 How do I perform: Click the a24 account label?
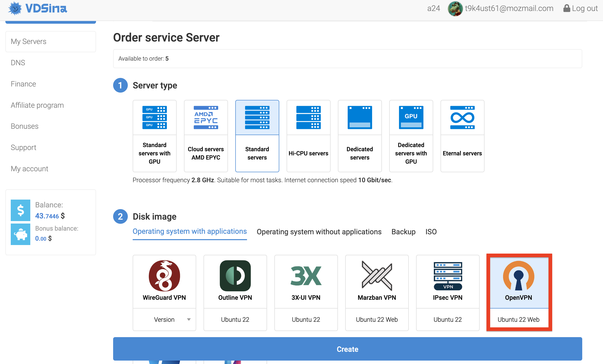coord(434,8)
